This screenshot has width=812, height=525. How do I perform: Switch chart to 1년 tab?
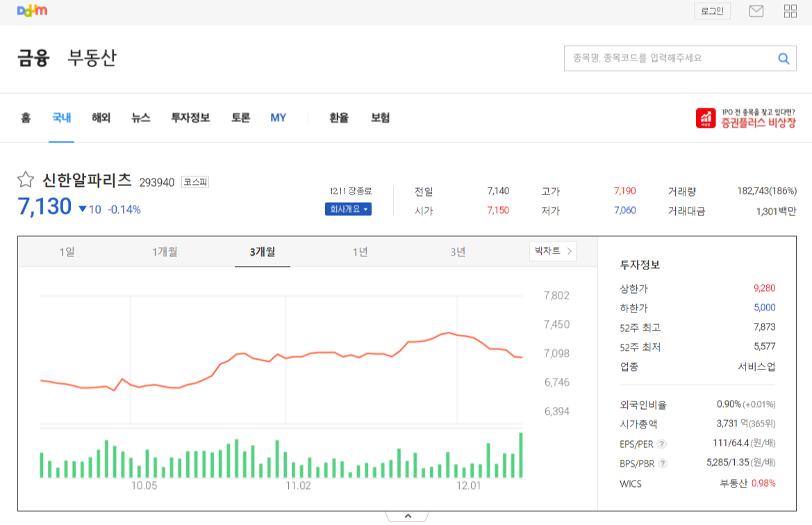pos(360,252)
